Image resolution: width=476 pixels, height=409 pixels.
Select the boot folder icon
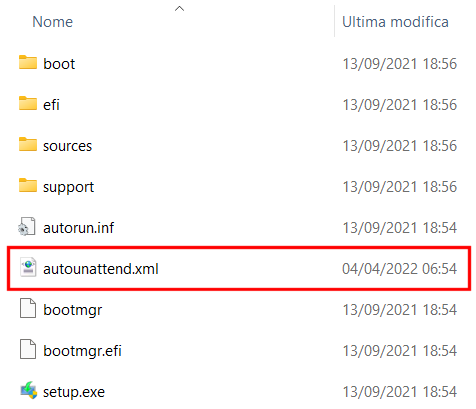coord(28,62)
